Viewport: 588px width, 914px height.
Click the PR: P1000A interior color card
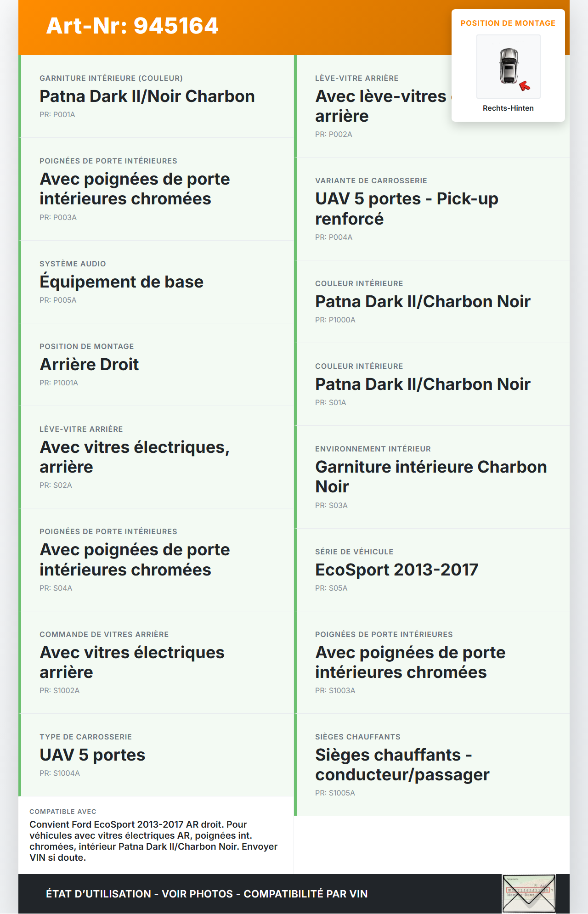(423, 302)
